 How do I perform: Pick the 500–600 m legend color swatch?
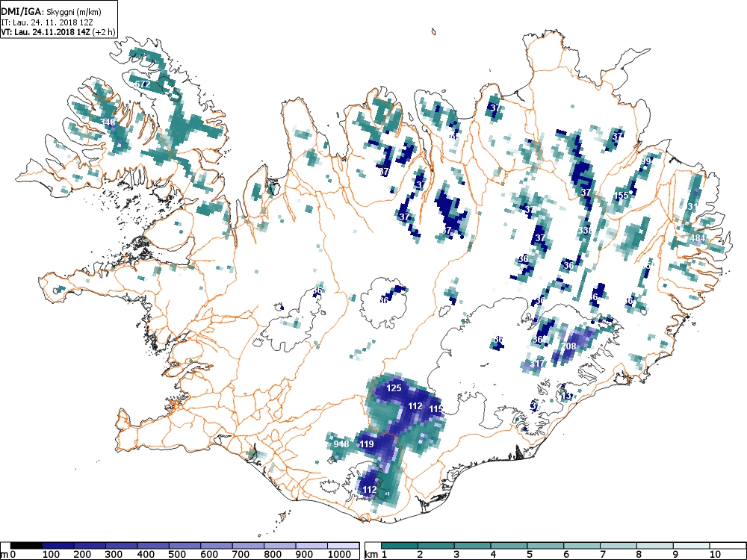[185, 546]
